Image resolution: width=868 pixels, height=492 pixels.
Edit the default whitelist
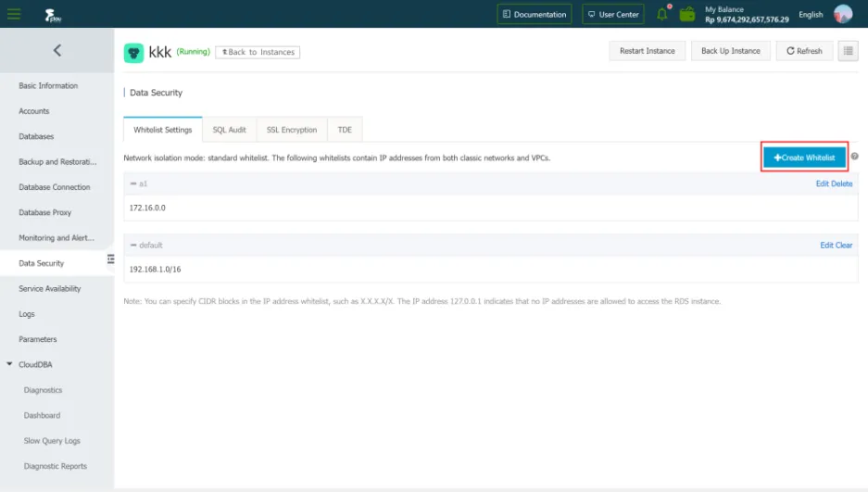click(826, 245)
